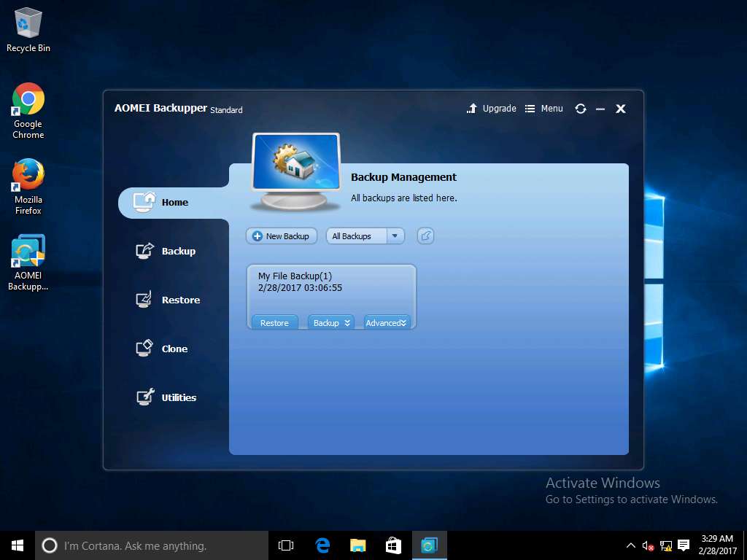Open the Windows Start menu
Image resolution: width=747 pixels, height=560 pixels.
(18, 545)
